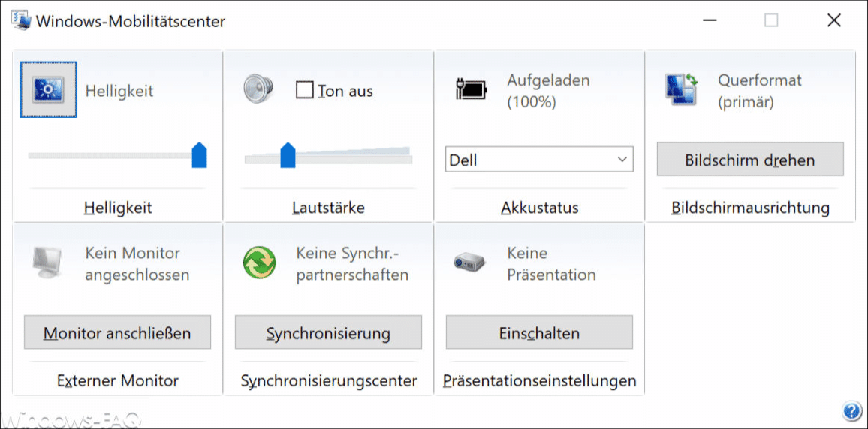Click the Lautstärke volume slider handle

pos(288,155)
